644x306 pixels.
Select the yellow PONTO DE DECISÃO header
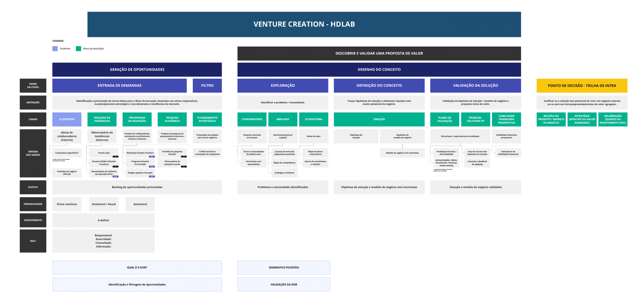tap(582, 86)
